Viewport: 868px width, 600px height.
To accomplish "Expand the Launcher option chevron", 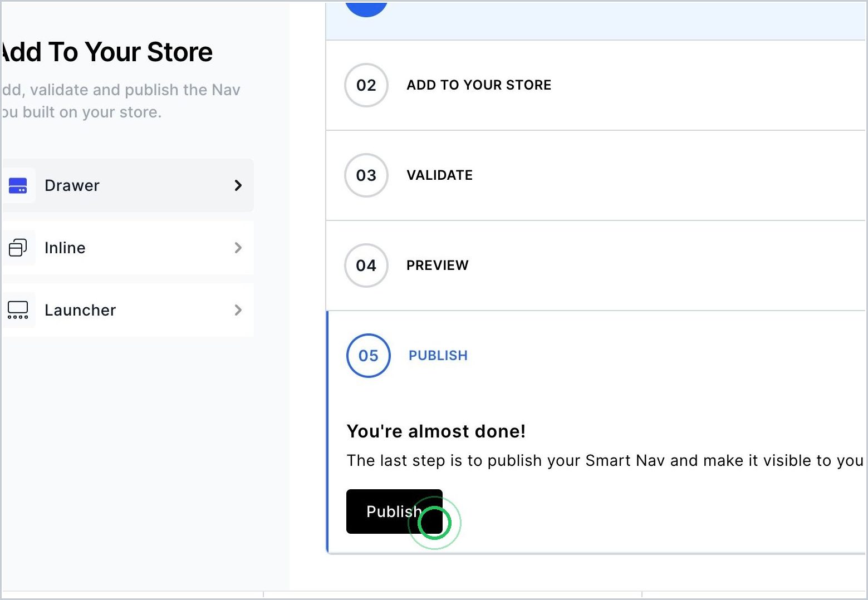I will point(238,310).
